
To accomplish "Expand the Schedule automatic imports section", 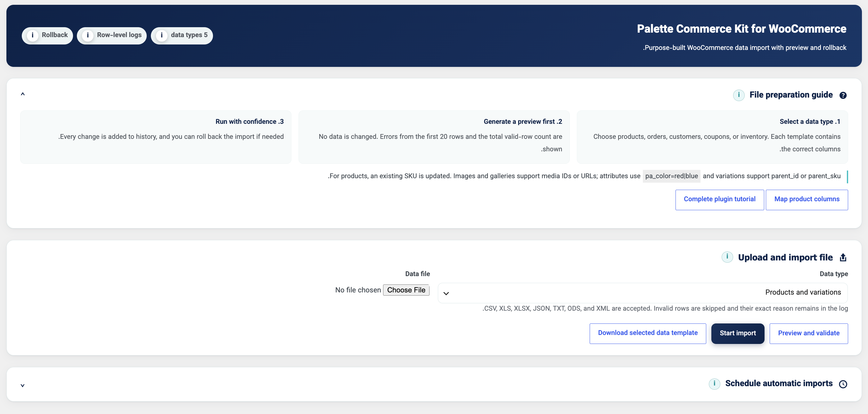I will pos(22,386).
